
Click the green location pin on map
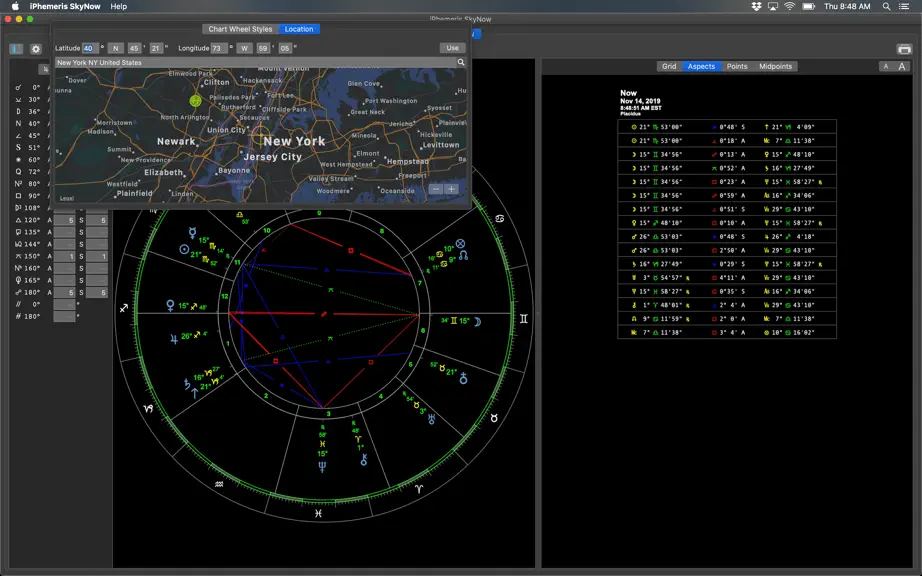pos(196,101)
